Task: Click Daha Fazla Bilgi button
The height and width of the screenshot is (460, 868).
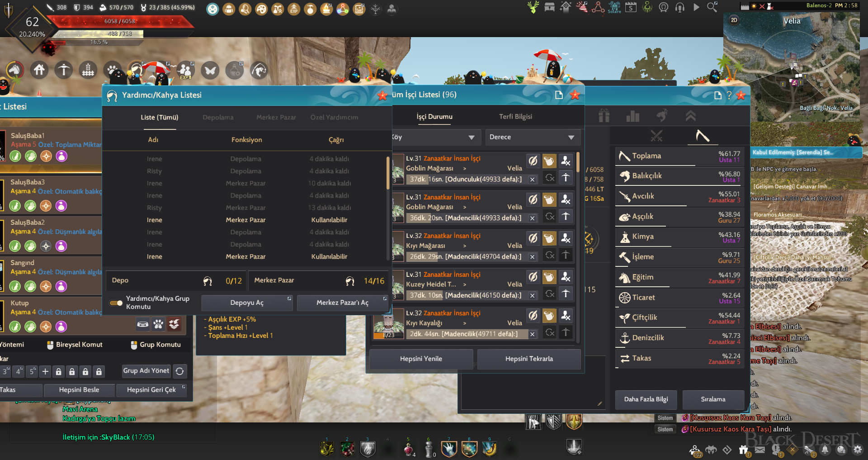Action: (646, 399)
